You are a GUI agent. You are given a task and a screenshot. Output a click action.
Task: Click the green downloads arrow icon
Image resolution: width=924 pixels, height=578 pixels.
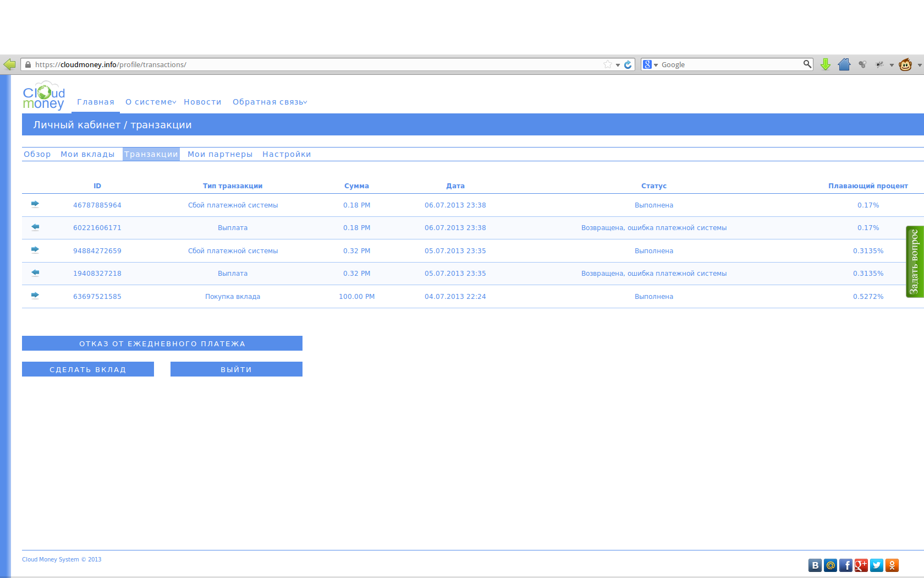[825, 64]
